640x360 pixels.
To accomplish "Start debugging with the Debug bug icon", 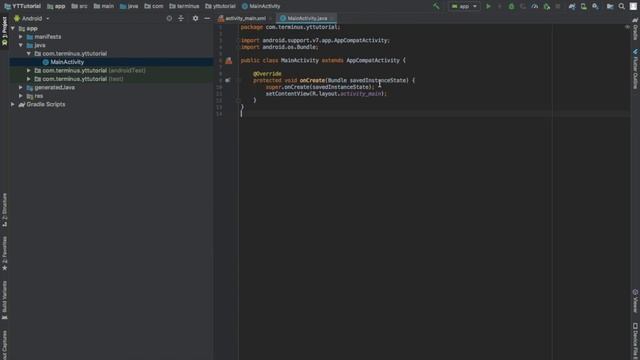I will click(x=511, y=6).
